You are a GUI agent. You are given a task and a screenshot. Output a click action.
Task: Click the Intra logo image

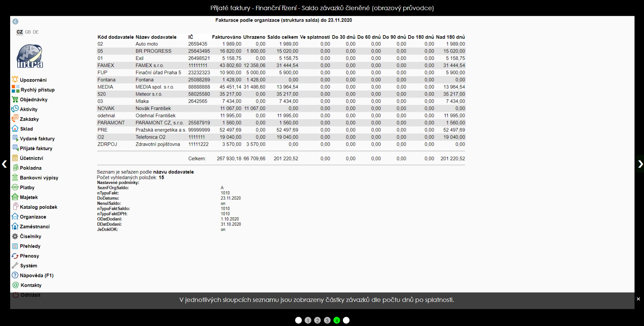[x=30, y=56]
